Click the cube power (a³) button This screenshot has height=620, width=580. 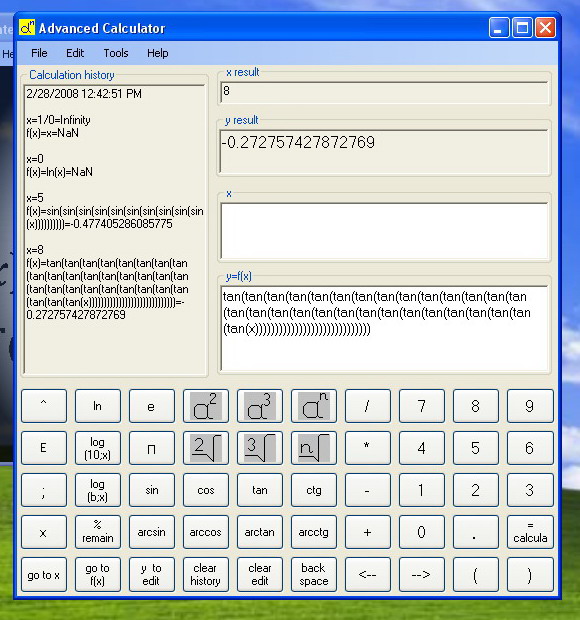click(260, 406)
